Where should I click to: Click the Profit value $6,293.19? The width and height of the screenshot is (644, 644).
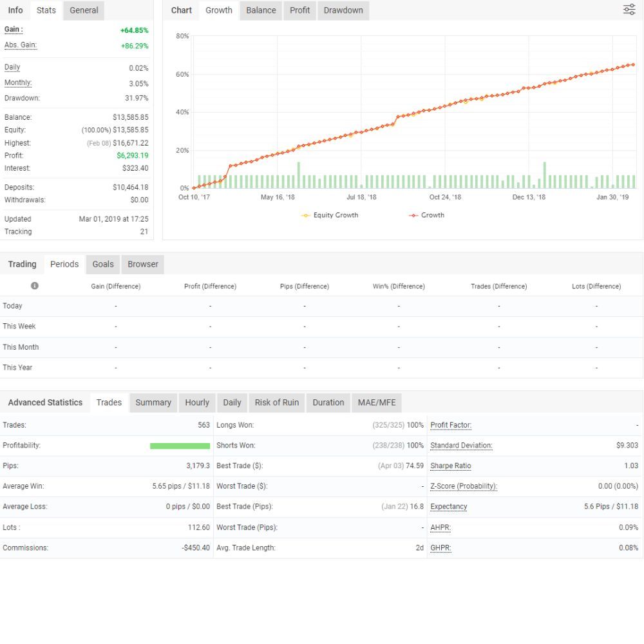(133, 156)
